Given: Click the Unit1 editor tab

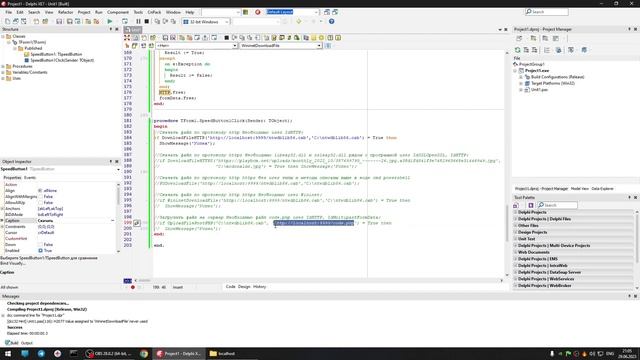Looking at the screenshot, I should (x=133, y=29).
